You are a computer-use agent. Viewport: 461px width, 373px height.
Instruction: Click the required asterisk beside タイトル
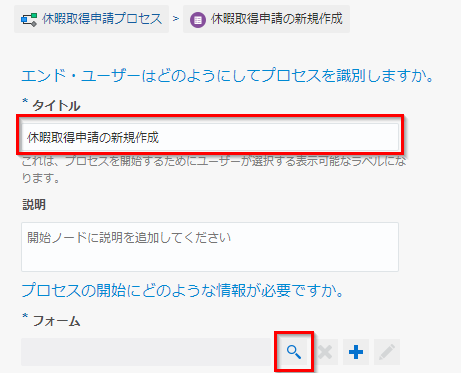25,102
